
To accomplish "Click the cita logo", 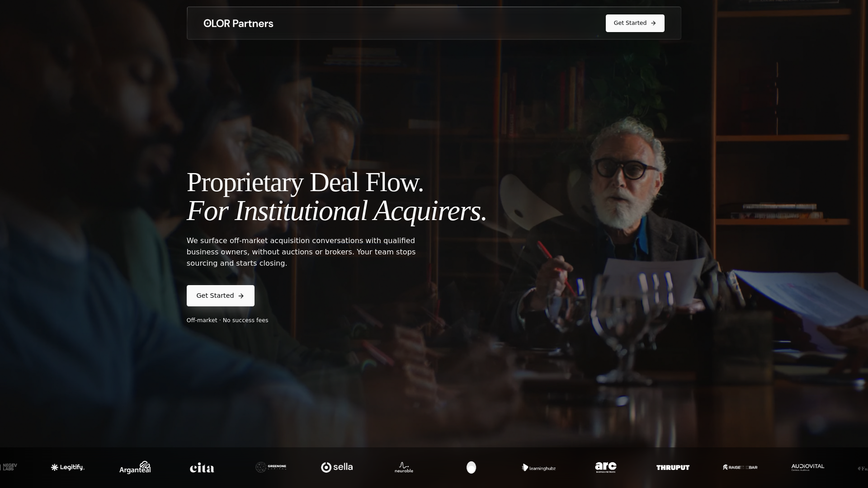I will [202, 468].
